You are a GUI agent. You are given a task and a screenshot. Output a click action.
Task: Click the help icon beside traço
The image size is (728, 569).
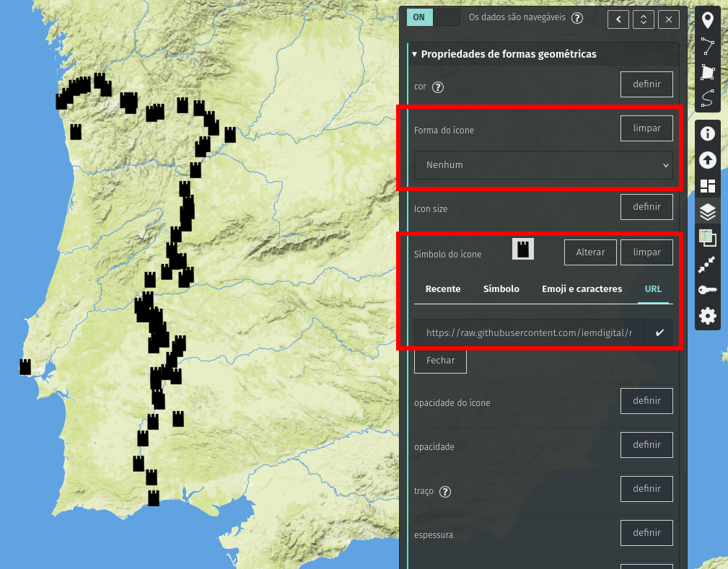pos(444,492)
